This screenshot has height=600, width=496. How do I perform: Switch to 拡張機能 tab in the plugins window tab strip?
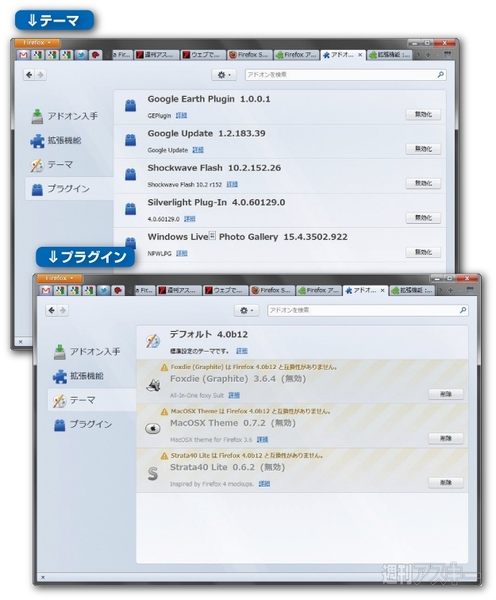point(390,55)
